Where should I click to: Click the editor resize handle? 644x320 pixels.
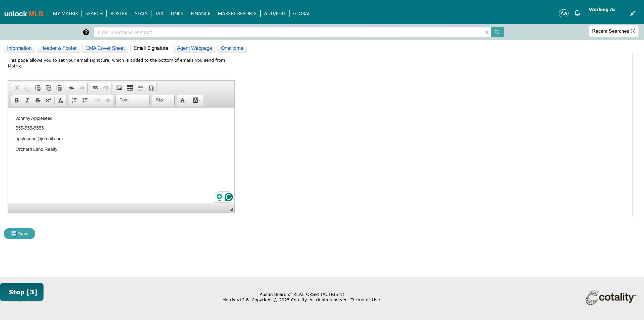point(231,209)
